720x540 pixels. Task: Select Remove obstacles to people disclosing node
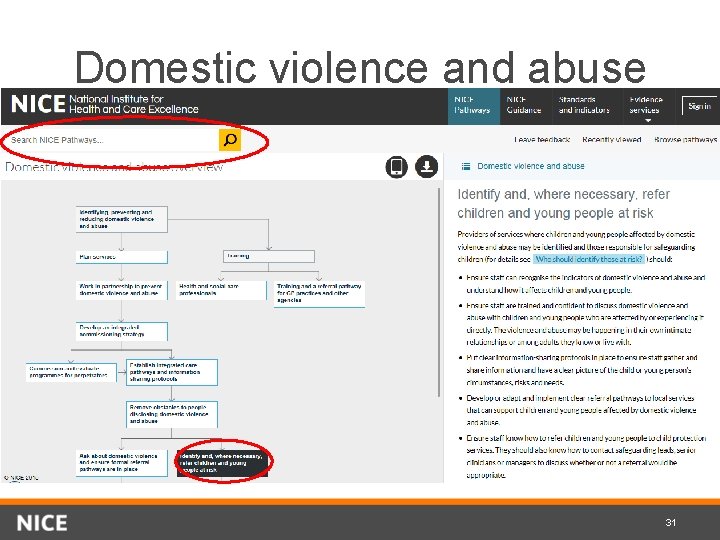[172, 414]
